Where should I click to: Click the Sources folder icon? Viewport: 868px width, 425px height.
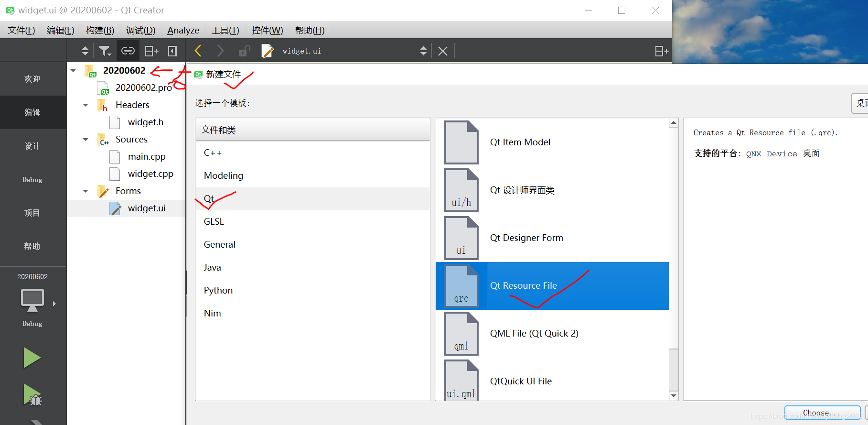[103, 139]
